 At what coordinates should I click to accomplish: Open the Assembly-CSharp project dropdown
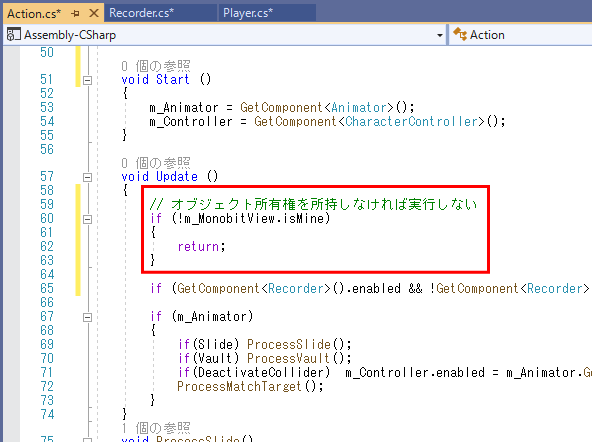click(439, 35)
